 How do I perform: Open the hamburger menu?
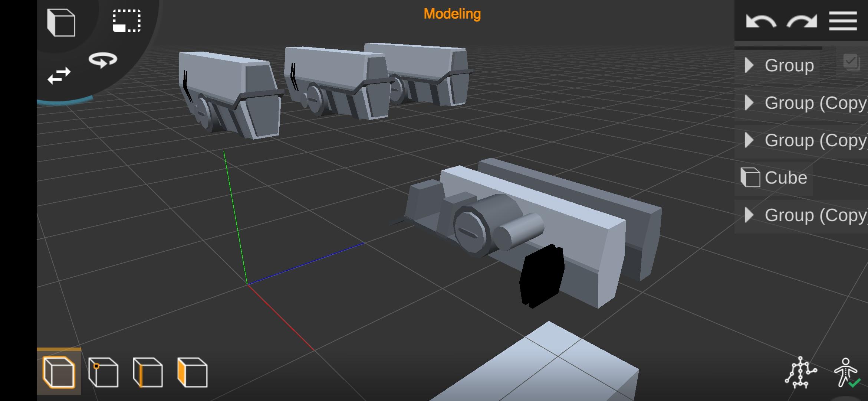tap(843, 21)
